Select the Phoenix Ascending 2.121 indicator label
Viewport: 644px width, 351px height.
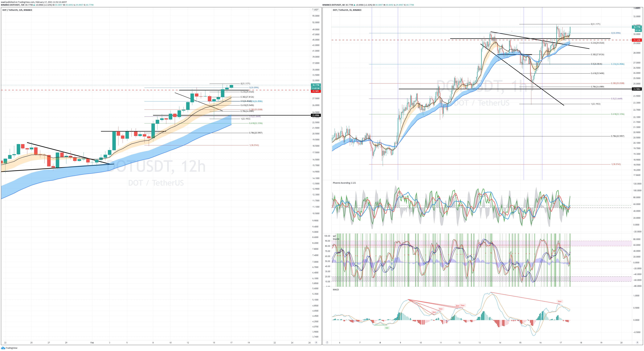344,183
